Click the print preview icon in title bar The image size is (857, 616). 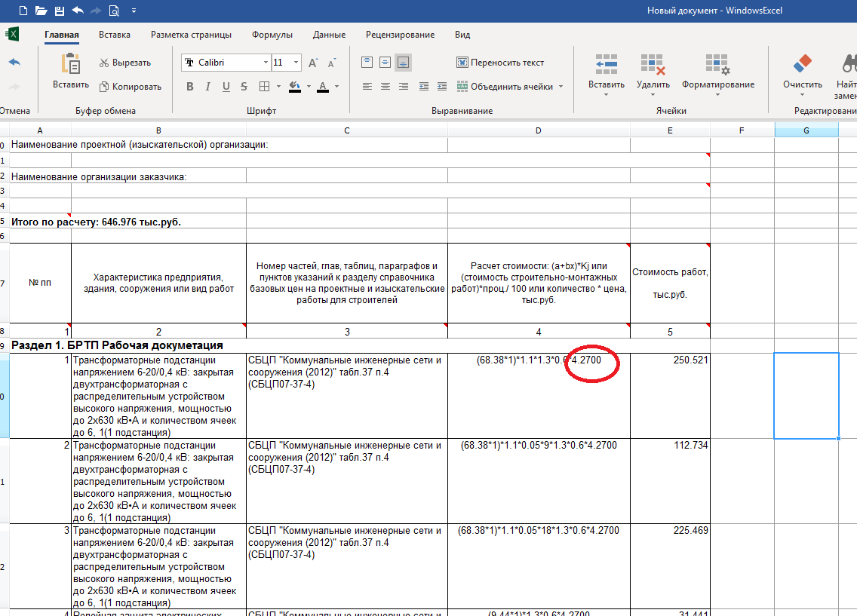(114, 11)
